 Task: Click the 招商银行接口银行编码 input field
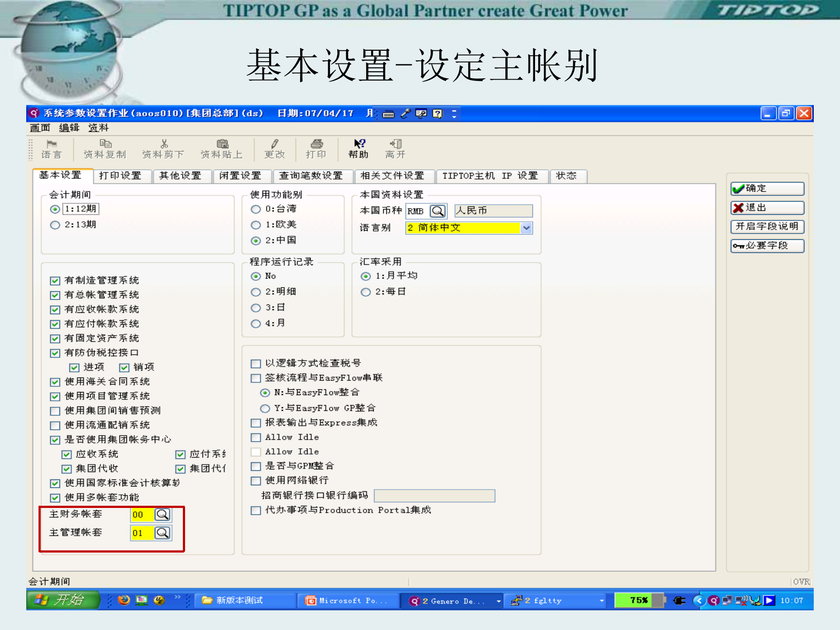[x=434, y=495]
